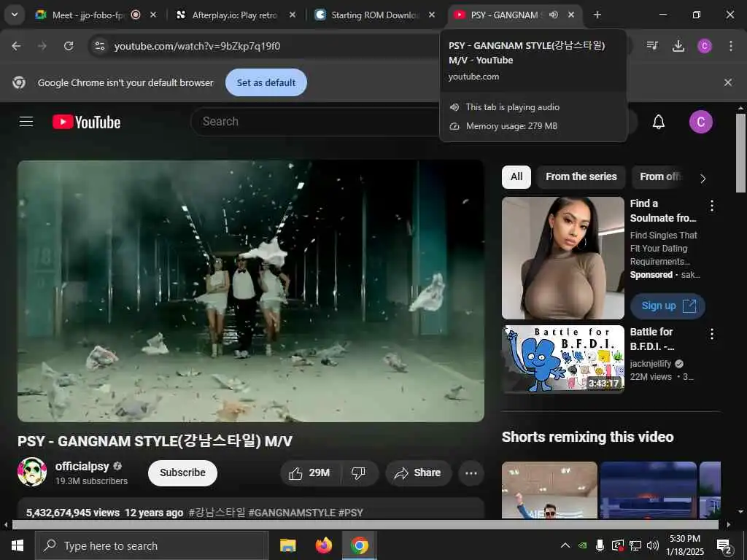Open Battle for B.F.D.I. video thumbnail
Image resolution: width=747 pixels, height=560 pixels.
[563, 359]
